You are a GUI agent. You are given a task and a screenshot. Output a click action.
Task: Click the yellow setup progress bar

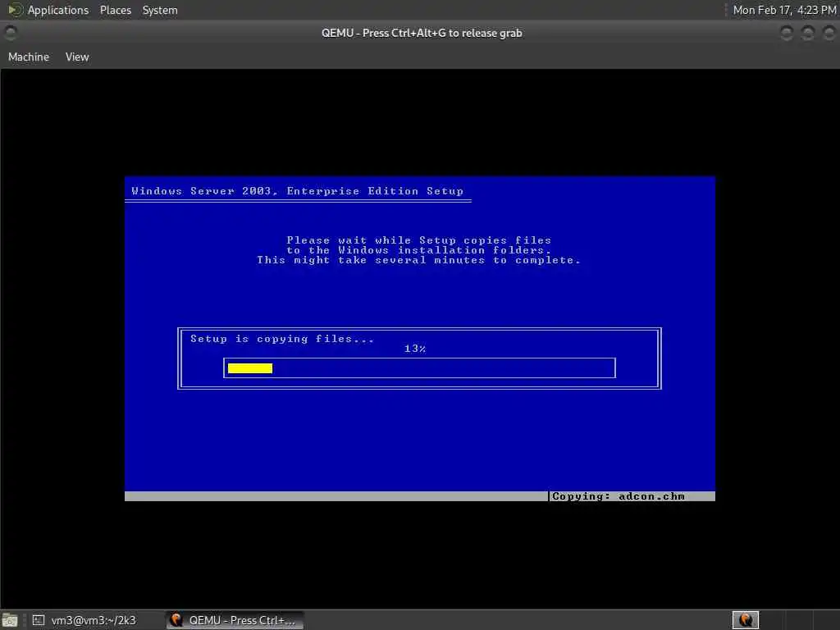[x=250, y=368]
